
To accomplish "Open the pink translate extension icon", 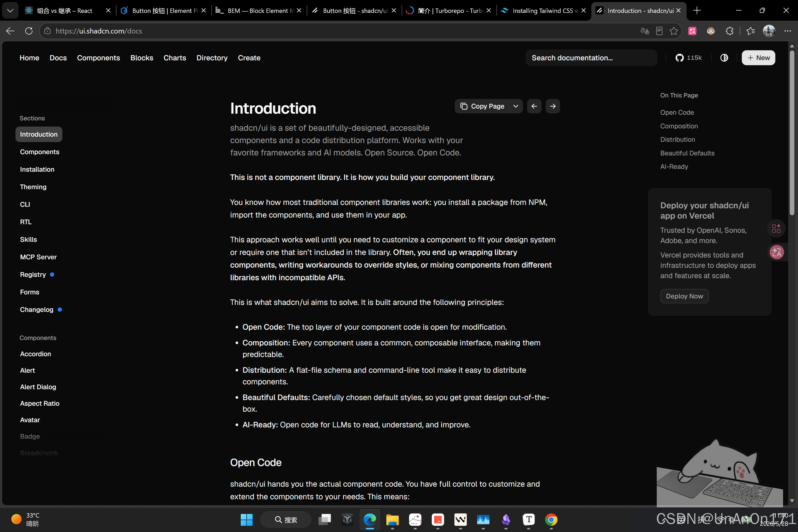I will (692, 31).
